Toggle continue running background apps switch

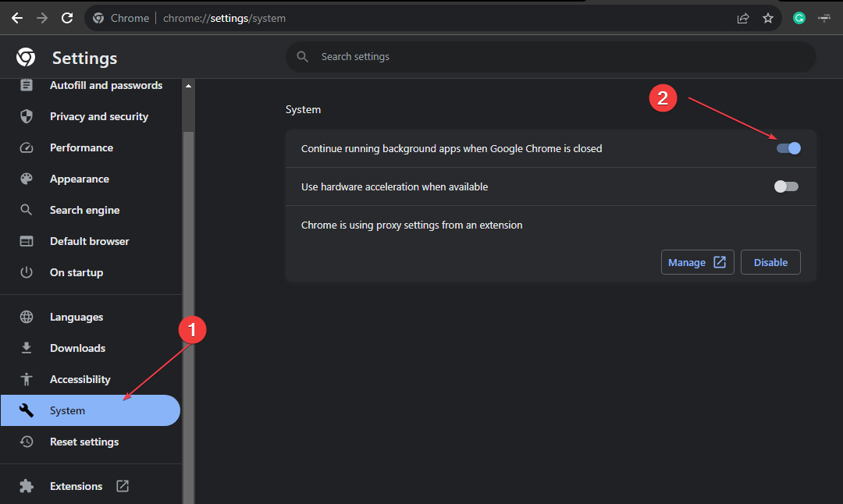pyautogui.click(x=788, y=148)
